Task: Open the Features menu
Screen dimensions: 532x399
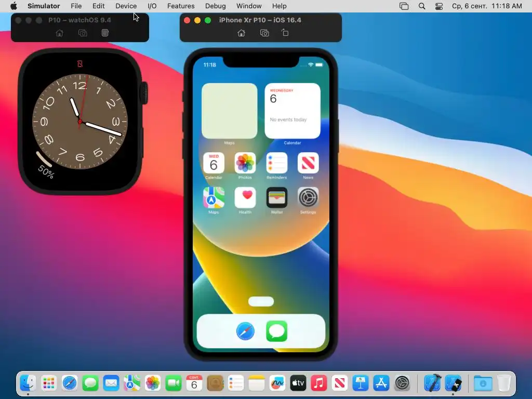Action: [x=181, y=6]
